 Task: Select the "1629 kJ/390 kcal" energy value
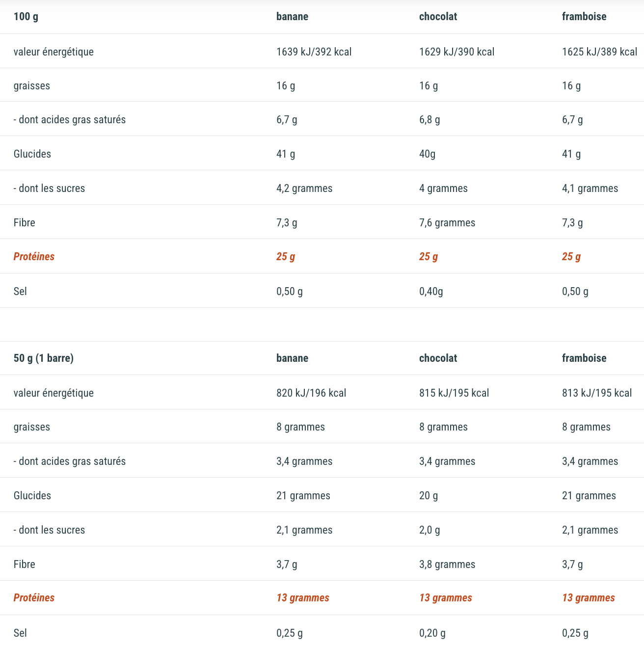tap(456, 52)
